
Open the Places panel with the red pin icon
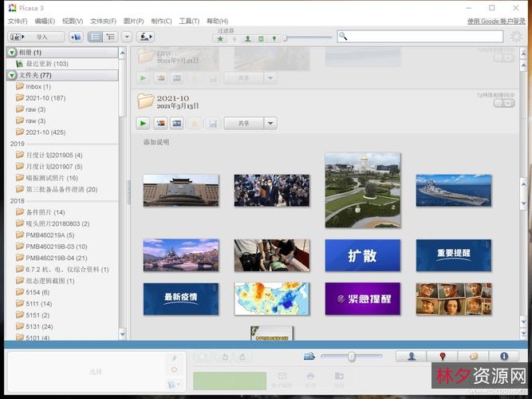click(x=443, y=356)
